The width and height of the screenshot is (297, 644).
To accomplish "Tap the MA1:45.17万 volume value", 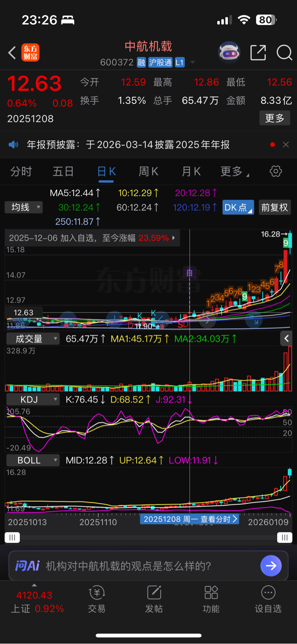I will pos(140,339).
